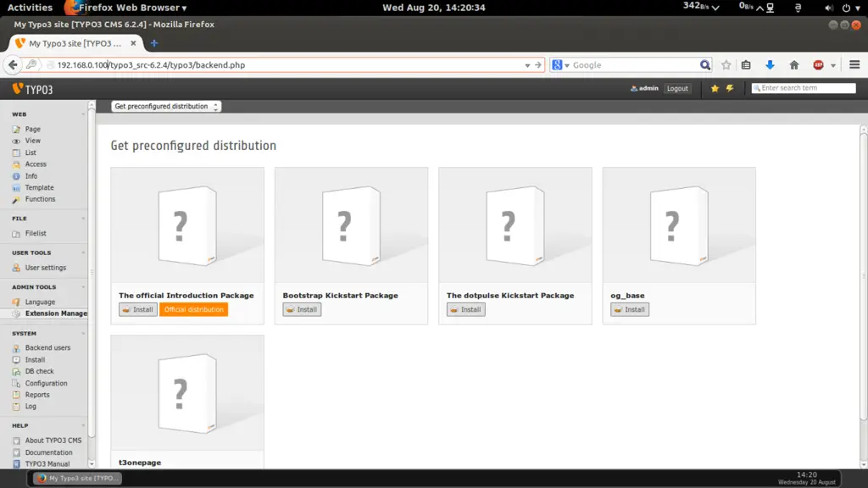Open About TYPO3 CMS menu item
This screenshot has height=488, width=868.
[53, 441]
